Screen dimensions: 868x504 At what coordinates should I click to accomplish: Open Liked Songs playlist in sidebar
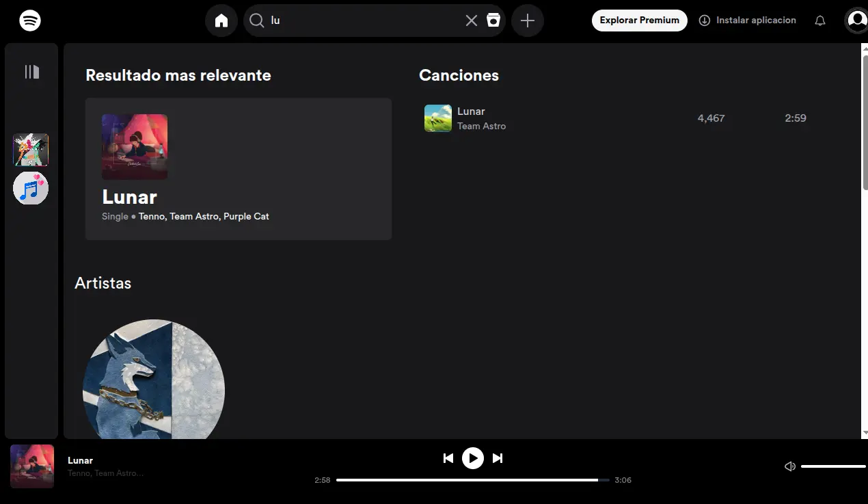tap(31, 188)
